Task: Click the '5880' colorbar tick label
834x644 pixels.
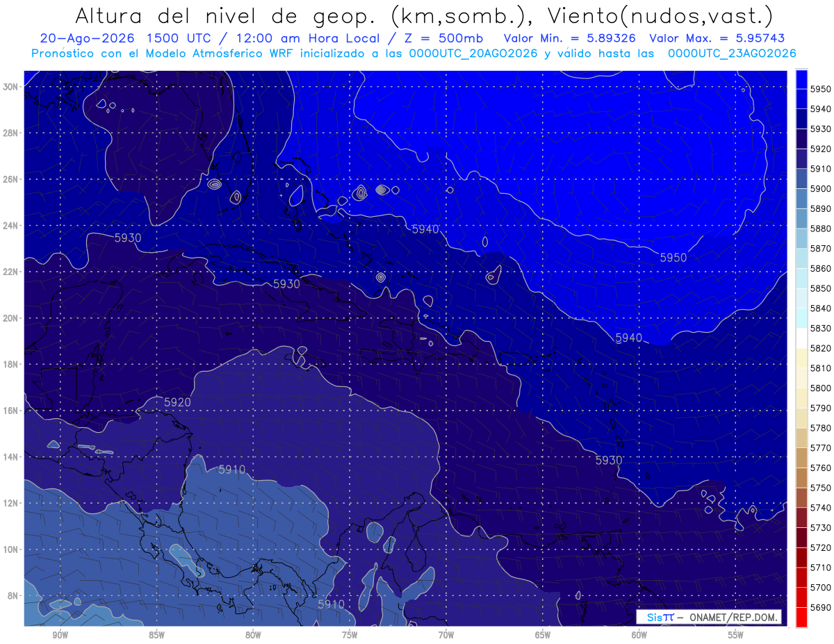Action: [x=821, y=229]
